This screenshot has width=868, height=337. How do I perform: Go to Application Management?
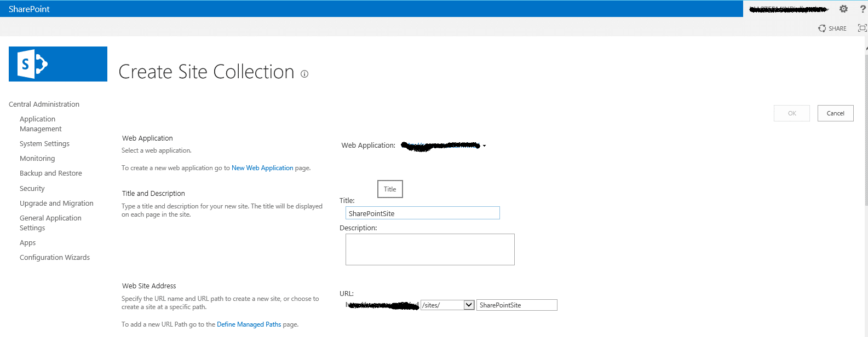41,124
